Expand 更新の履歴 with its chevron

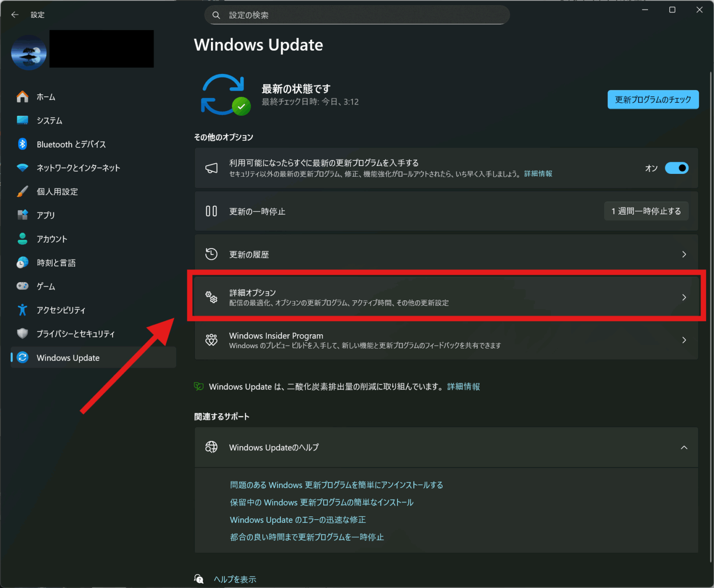coord(684,254)
